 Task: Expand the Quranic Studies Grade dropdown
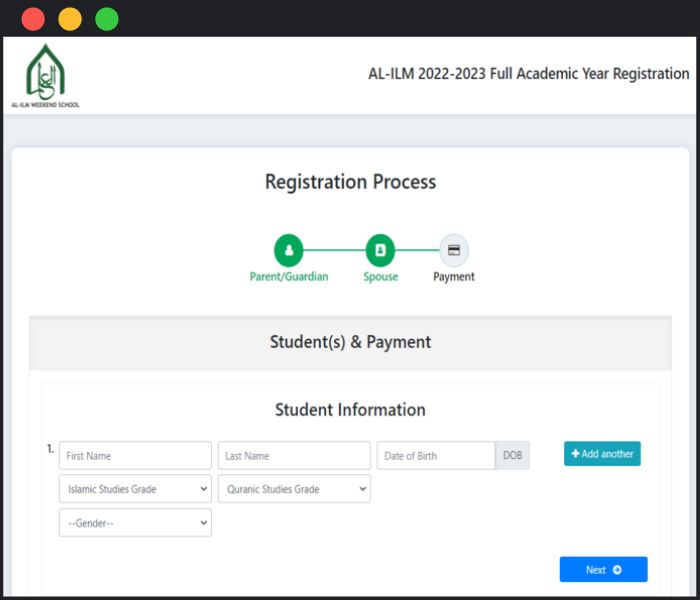pyautogui.click(x=294, y=489)
